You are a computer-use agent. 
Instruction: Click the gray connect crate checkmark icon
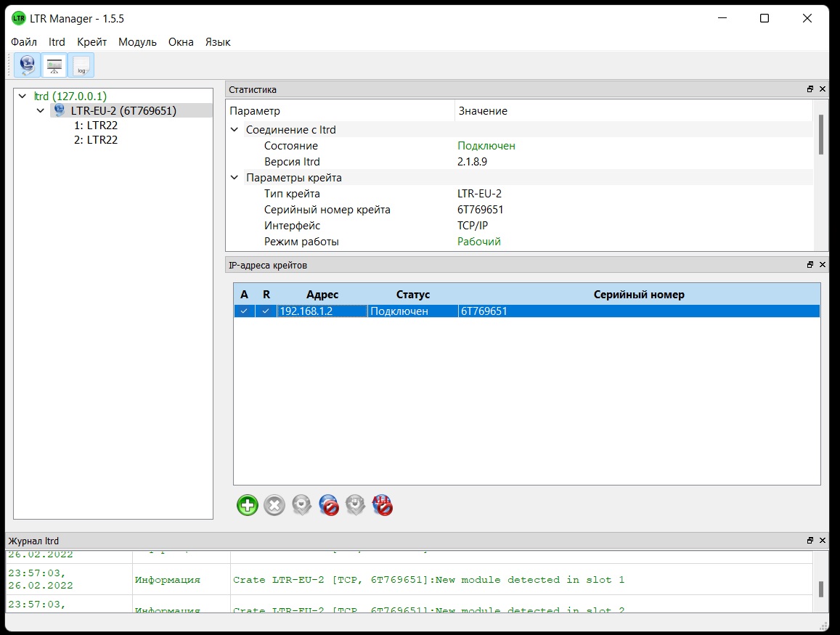tap(301, 505)
